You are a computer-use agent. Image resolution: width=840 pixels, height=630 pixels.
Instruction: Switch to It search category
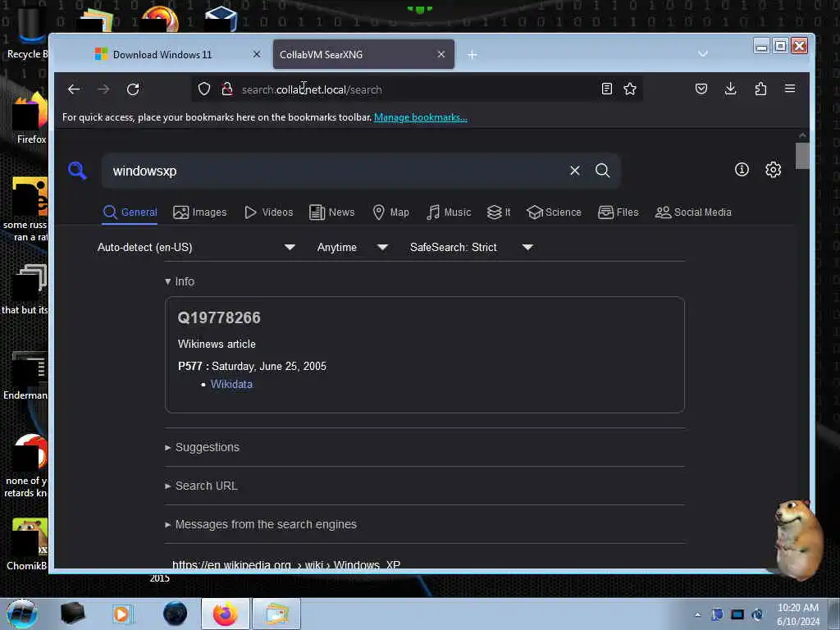498,212
